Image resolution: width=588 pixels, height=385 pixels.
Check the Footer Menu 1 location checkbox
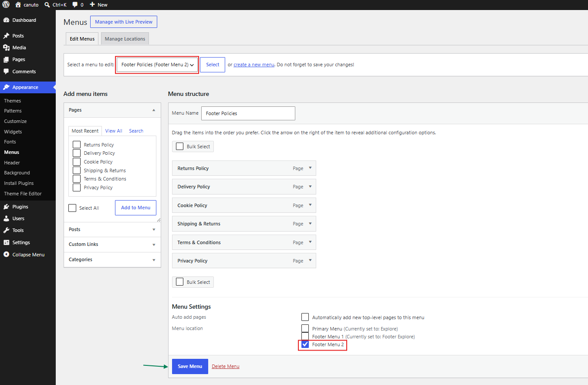coord(305,336)
